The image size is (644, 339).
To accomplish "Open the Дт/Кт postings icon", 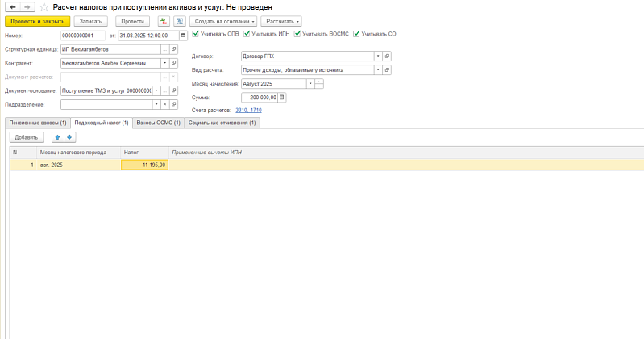I will coord(164,21).
